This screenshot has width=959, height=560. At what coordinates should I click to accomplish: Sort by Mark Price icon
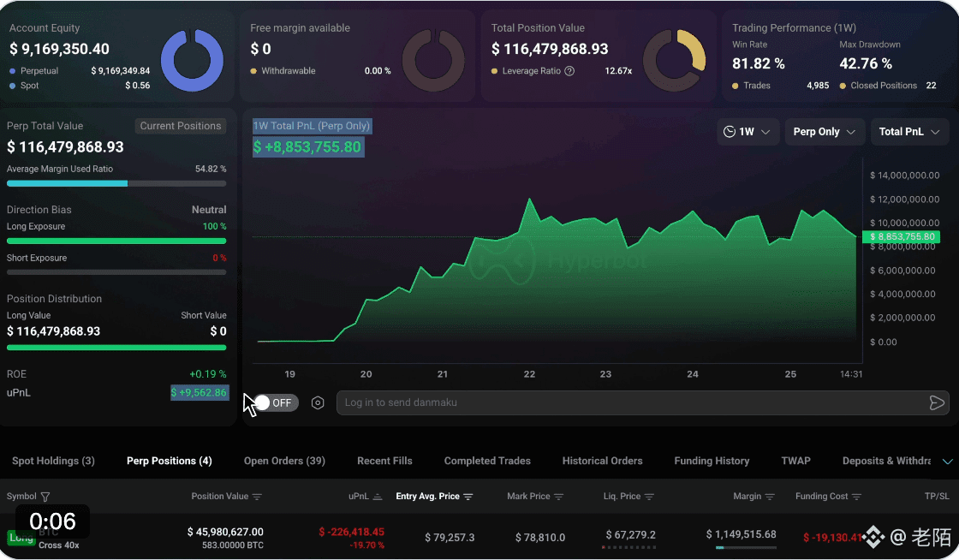558,497
